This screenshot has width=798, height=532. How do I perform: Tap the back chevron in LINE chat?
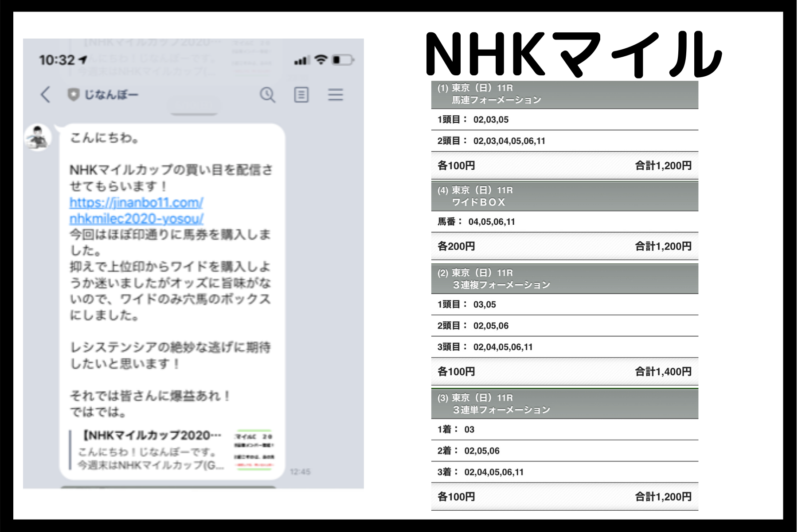pos(45,94)
